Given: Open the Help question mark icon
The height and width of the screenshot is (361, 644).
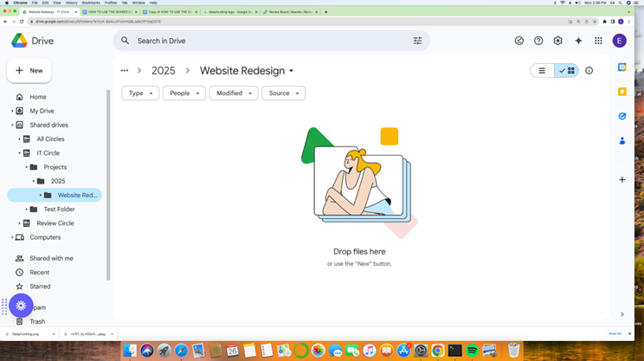Looking at the screenshot, I should click(538, 41).
